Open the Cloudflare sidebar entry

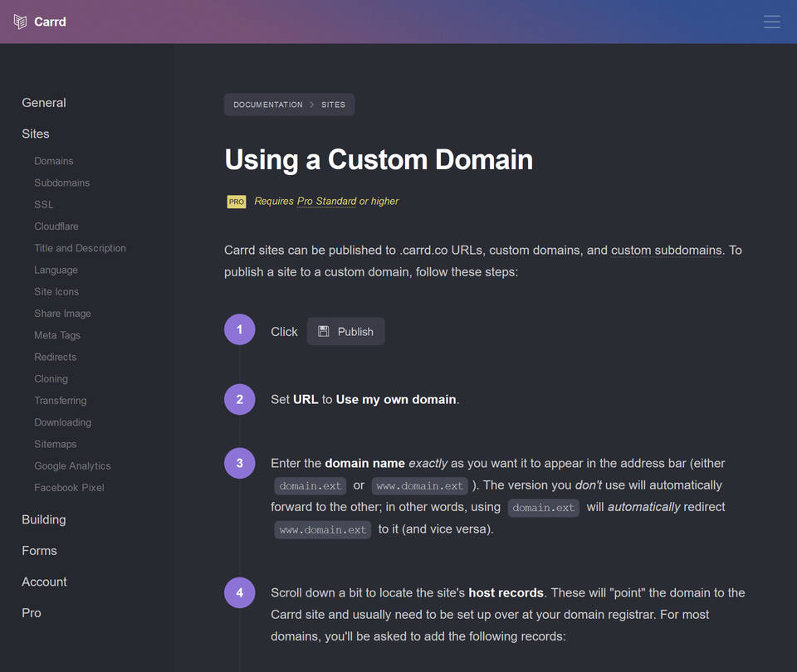(56, 226)
